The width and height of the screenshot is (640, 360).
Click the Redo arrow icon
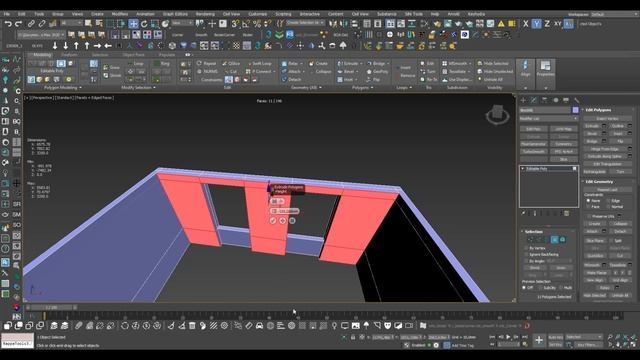coord(18,24)
